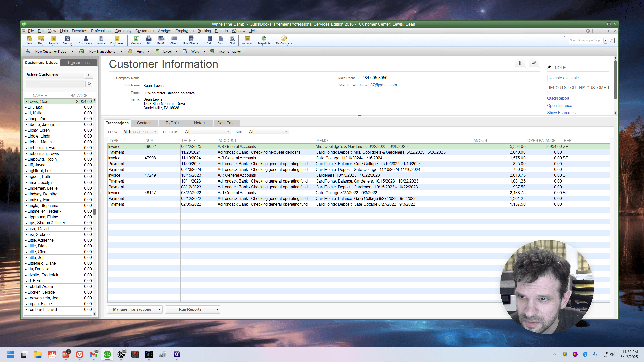The height and width of the screenshot is (362, 644).
Task: Switch to the Contacts tab
Action: 145,123
